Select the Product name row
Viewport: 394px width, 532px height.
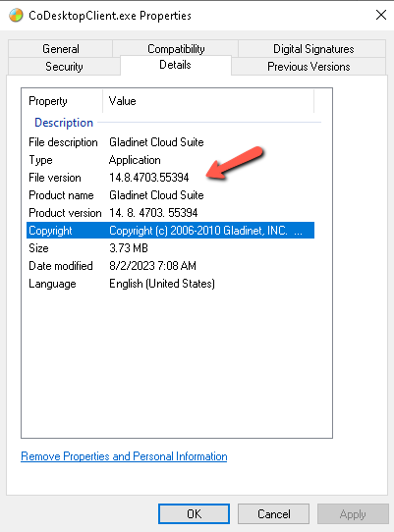pyautogui.click(x=171, y=195)
